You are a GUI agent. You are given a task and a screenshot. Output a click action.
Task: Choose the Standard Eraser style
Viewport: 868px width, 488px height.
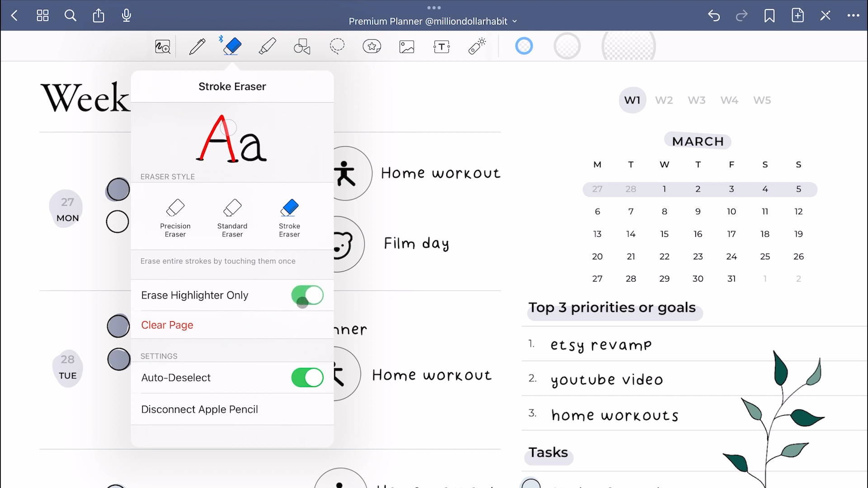click(x=232, y=218)
